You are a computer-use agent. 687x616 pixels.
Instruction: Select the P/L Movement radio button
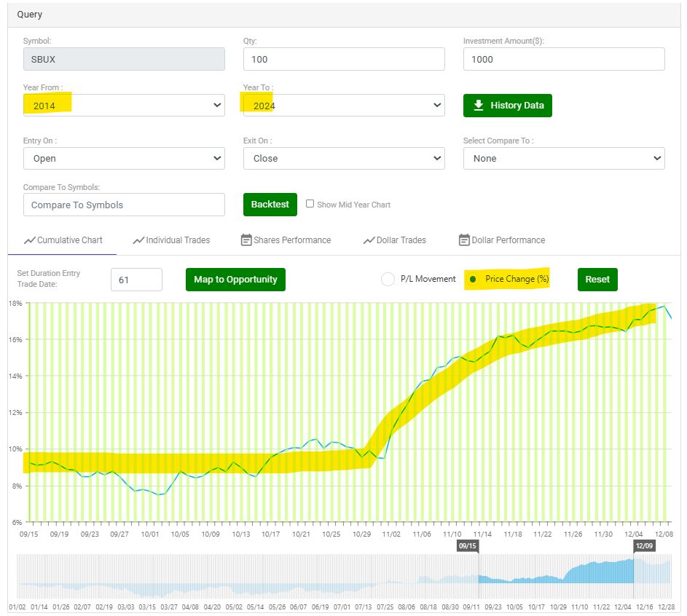(x=388, y=279)
